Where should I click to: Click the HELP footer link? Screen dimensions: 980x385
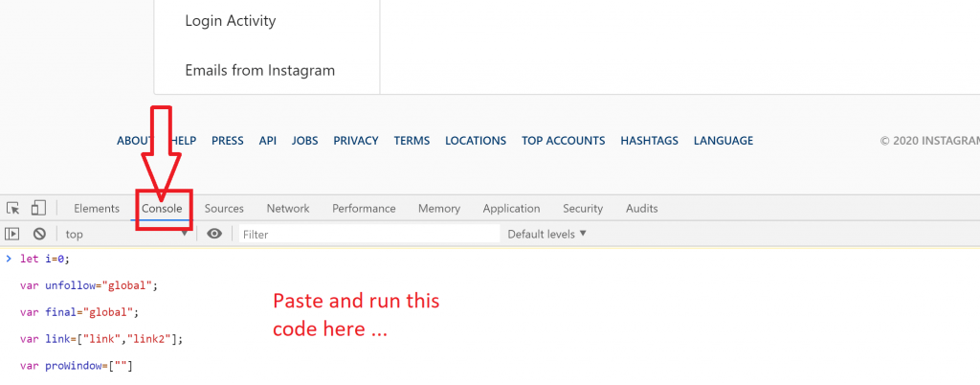(183, 141)
